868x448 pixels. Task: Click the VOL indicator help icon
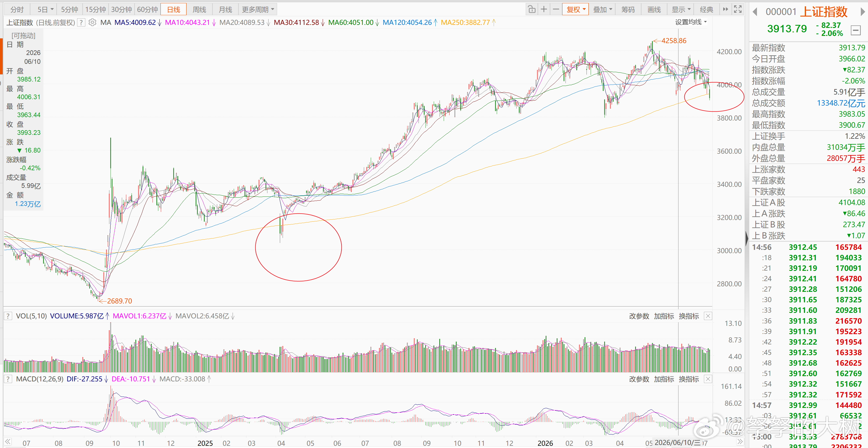click(x=8, y=316)
